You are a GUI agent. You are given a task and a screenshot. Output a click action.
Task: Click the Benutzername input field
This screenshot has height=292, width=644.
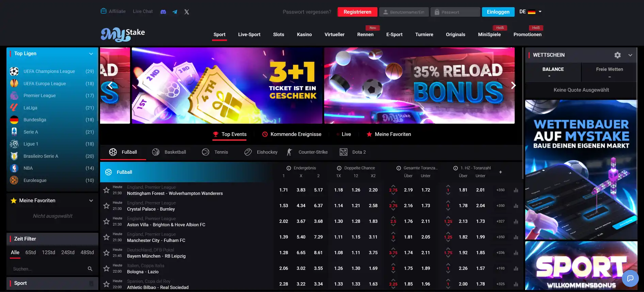(x=404, y=12)
